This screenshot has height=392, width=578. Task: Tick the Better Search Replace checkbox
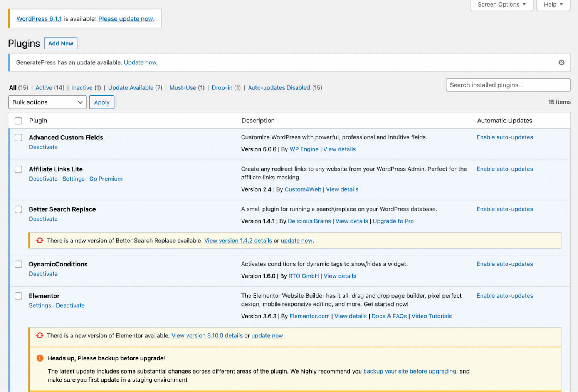pyautogui.click(x=18, y=209)
